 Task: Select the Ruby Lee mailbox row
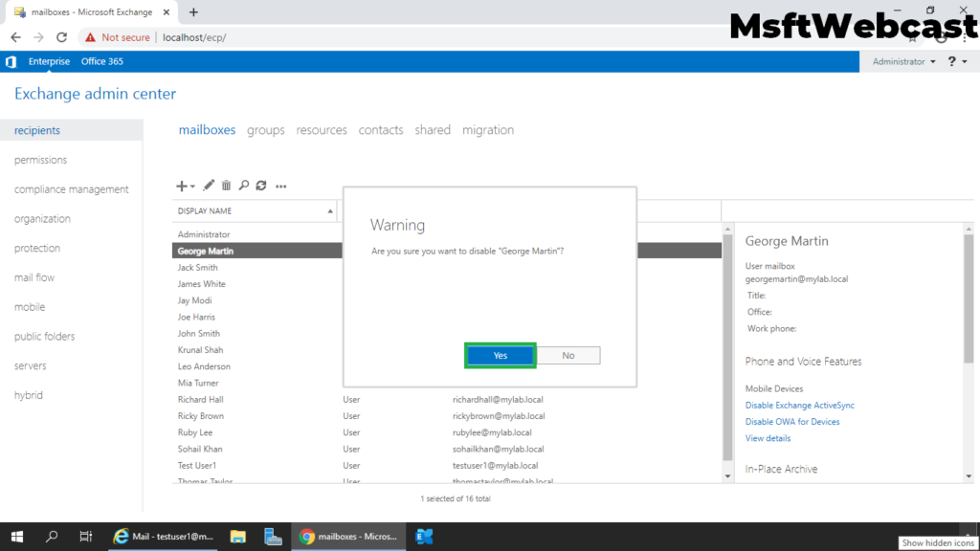(x=447, y=432)
